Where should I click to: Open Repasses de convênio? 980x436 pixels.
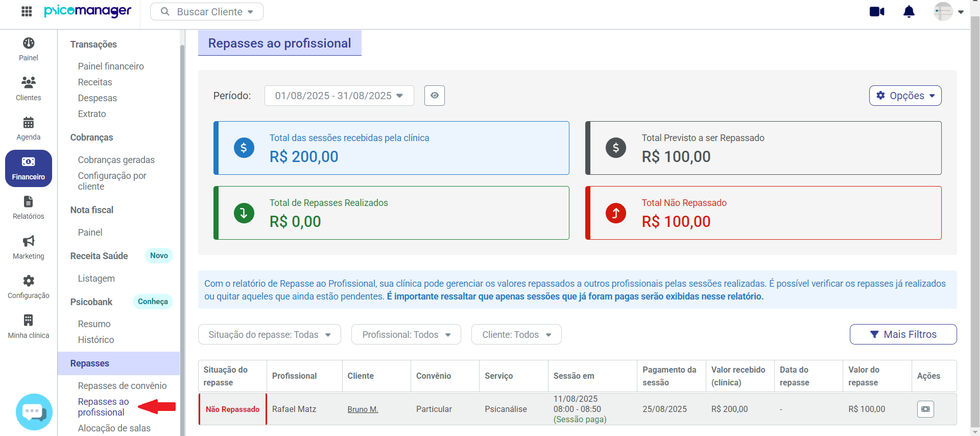point(123,386)
